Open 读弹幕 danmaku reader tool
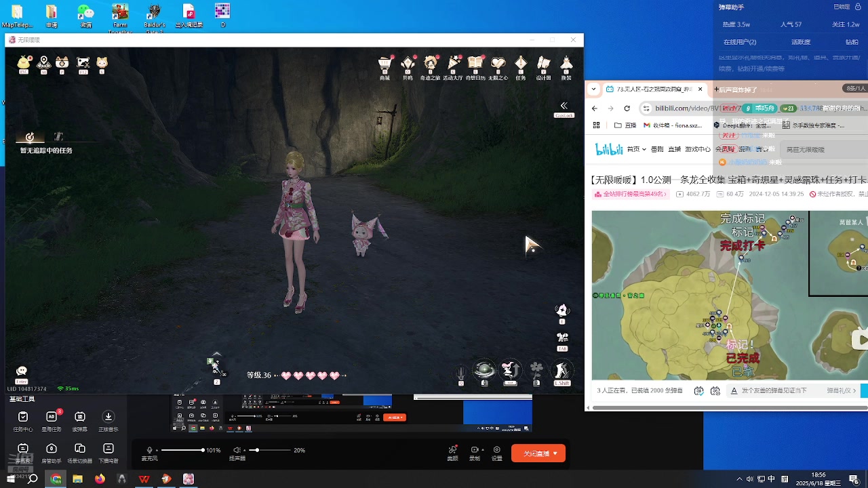This screenshot has height=488, width=868. point(80,420)
